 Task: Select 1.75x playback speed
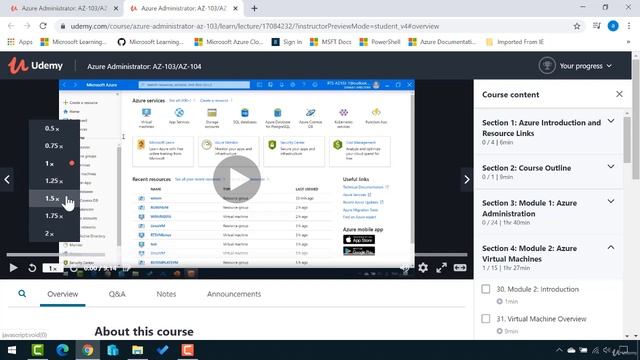click(54, 216)
